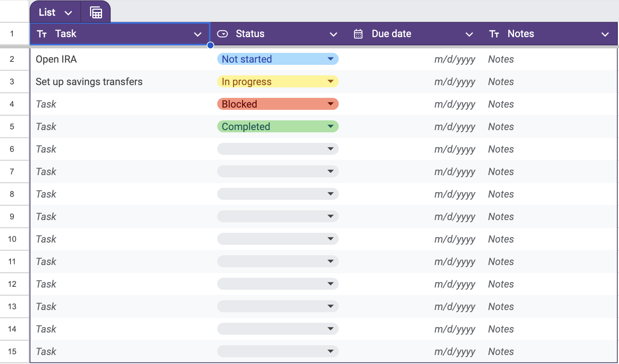Expand the Task column options chevron
The height and width of the screenshot is (364, 619).
coord(198,34)
